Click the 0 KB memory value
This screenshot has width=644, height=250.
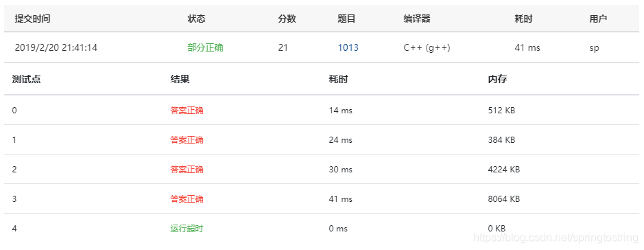(497, 229)
